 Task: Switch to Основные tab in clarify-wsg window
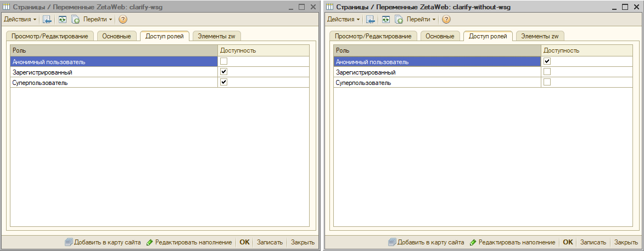[116, 36]
